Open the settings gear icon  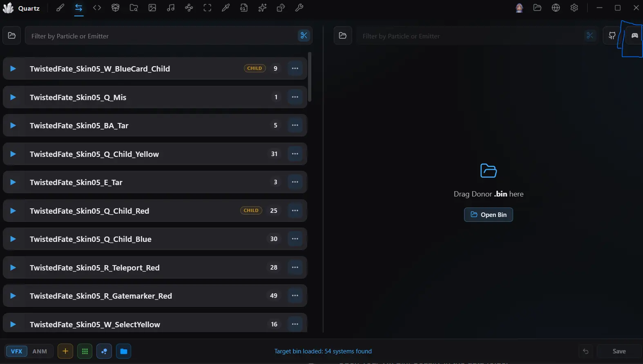point(574,8)
